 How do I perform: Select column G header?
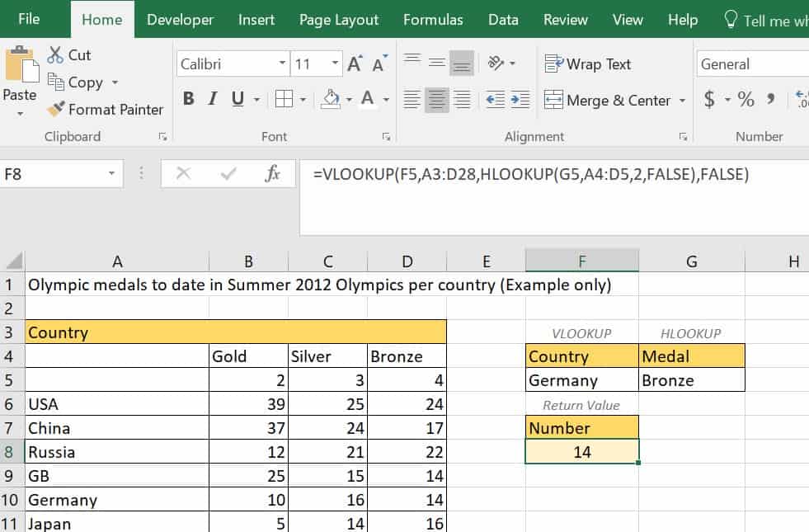[692, 261]
